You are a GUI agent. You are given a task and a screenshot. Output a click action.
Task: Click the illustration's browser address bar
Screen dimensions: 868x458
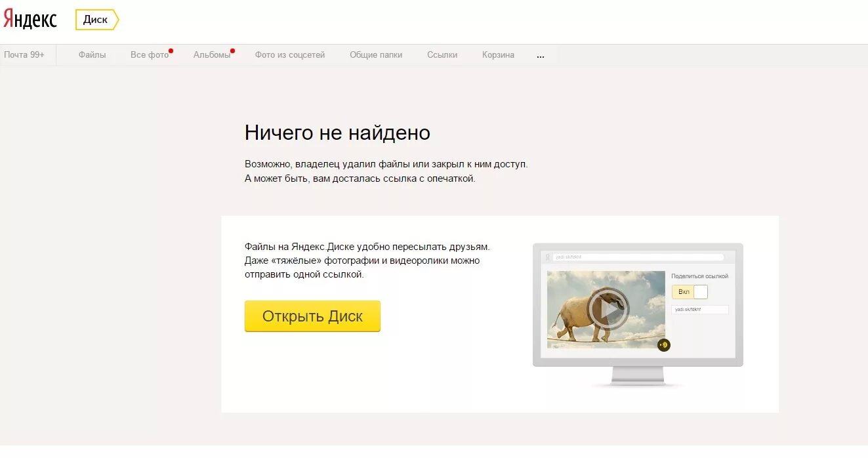coord(638,257)
